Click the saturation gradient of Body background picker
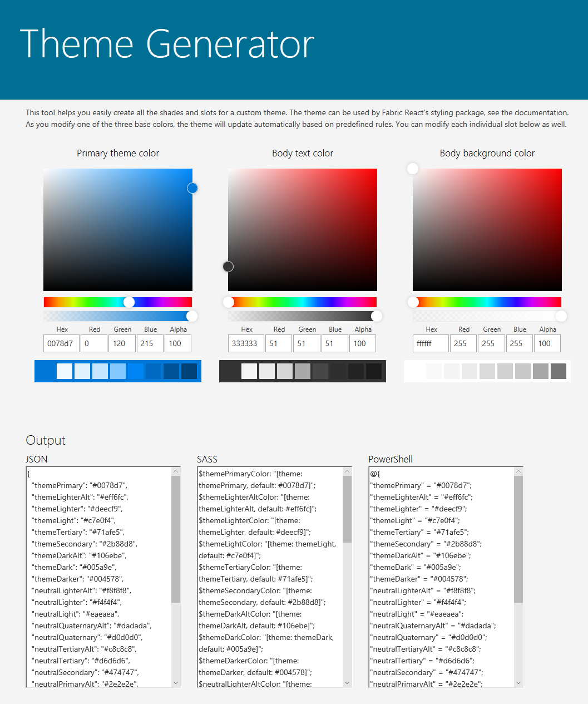This screenshot has width=588, height=704. (x=487, y=229)
